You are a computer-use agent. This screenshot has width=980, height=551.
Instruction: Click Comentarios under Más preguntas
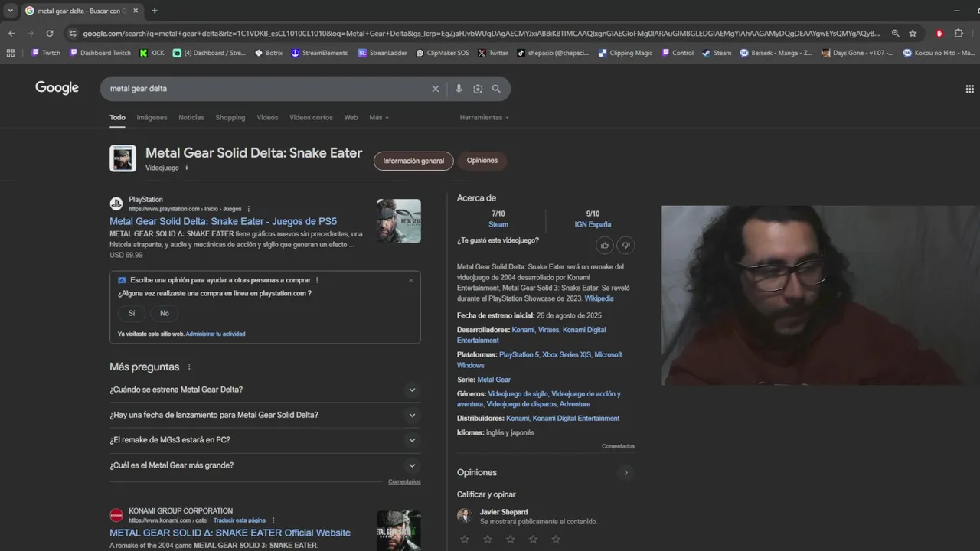coord(404,482)
